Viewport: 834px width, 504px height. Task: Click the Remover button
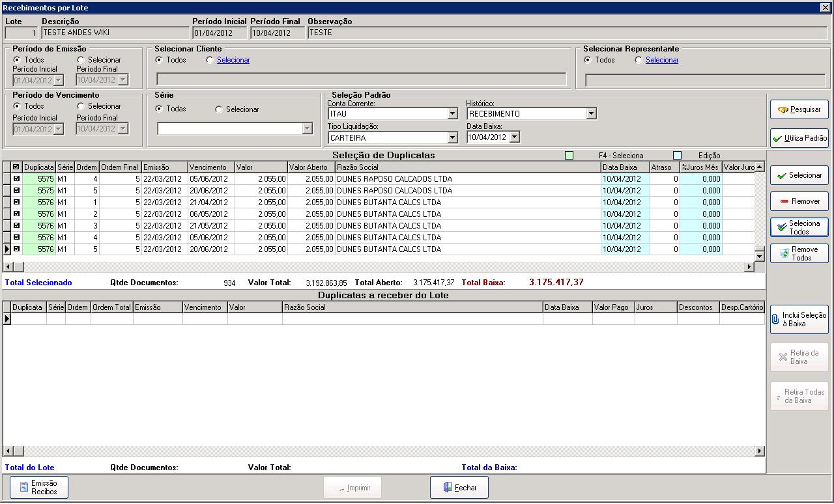pos(799,201)
